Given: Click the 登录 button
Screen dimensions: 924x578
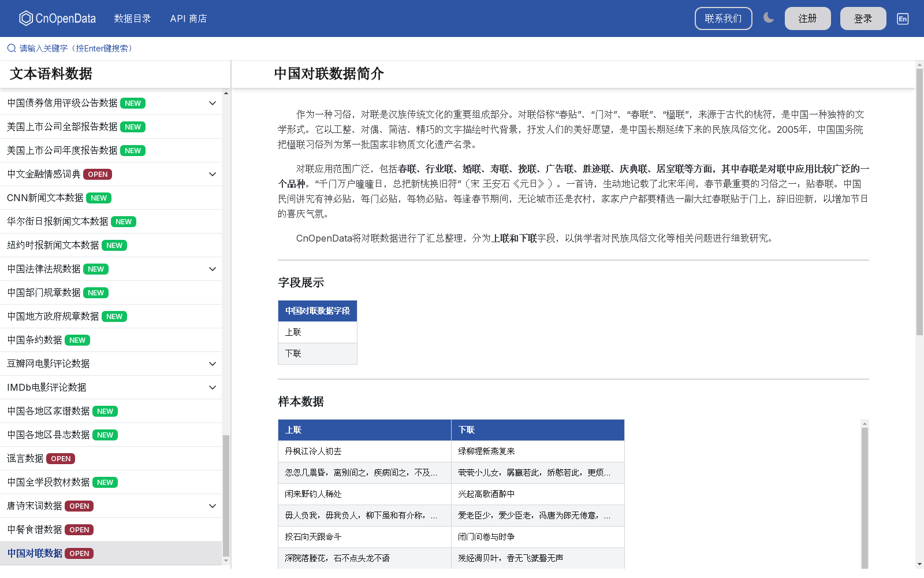Looking at the screenshot, I should (863, 18).
